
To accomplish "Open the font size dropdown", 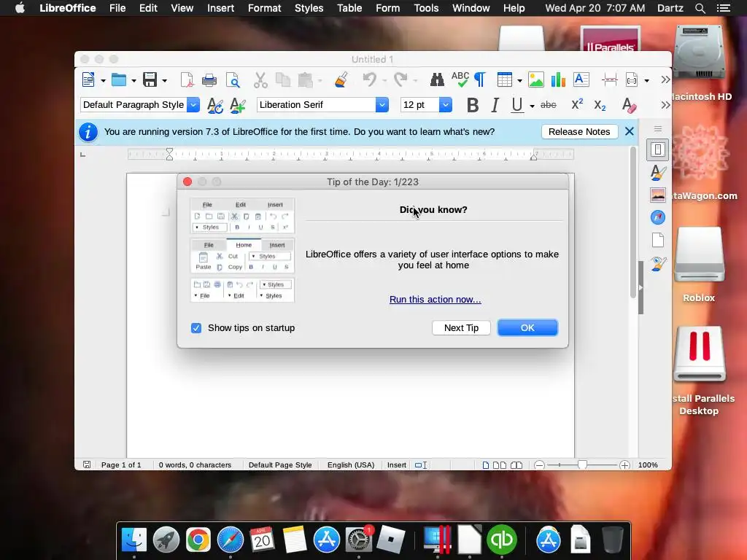I will (x=445, y=105).
